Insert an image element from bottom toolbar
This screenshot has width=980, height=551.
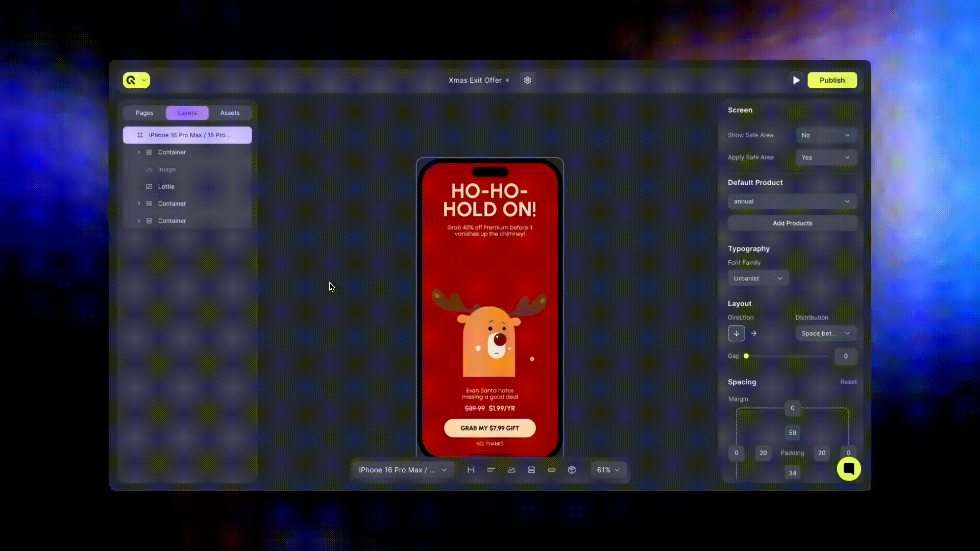[511, 470]
